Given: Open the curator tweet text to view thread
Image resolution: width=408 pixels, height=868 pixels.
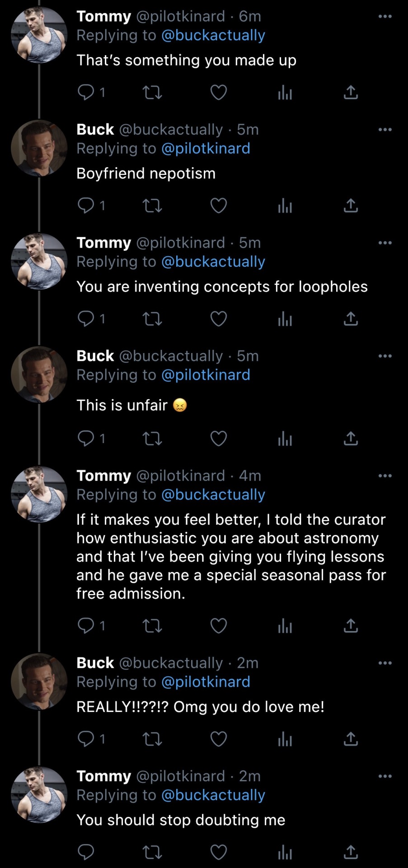Looking at the screenshot, I should [x=231, y=557].
